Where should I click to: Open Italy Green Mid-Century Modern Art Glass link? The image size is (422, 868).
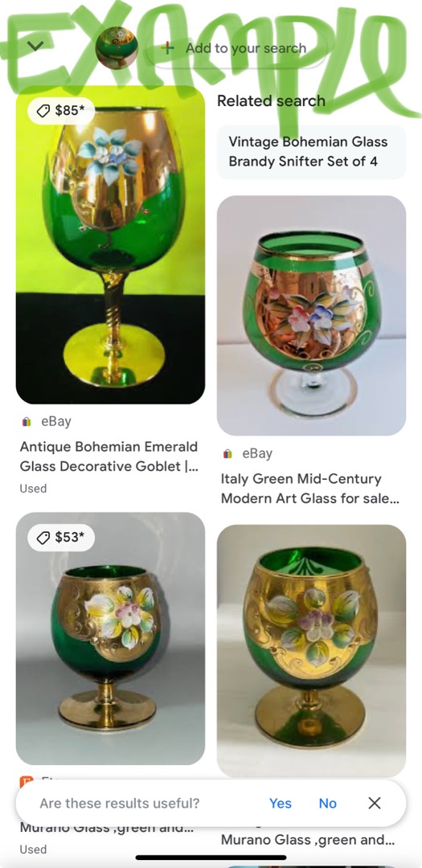[x=309, y=489]
